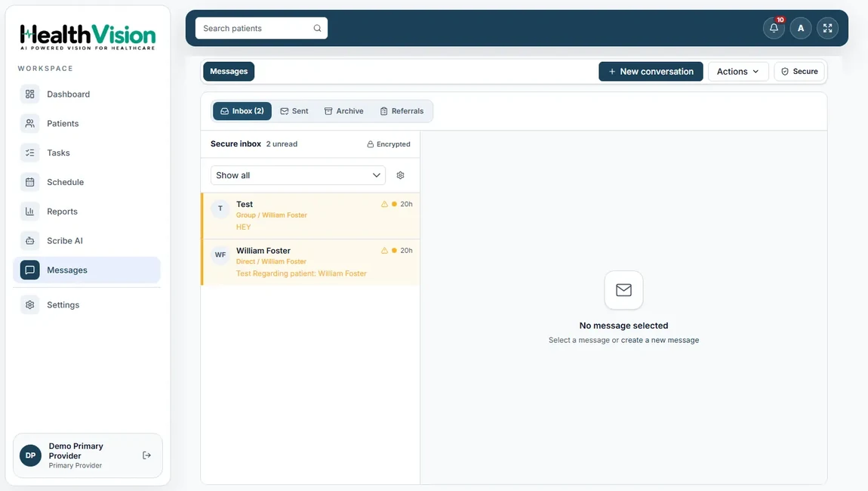The width and height of the screenshot is (868, 491).
Task: Open the Actions dropdown menu
Action: coord(738,72)
